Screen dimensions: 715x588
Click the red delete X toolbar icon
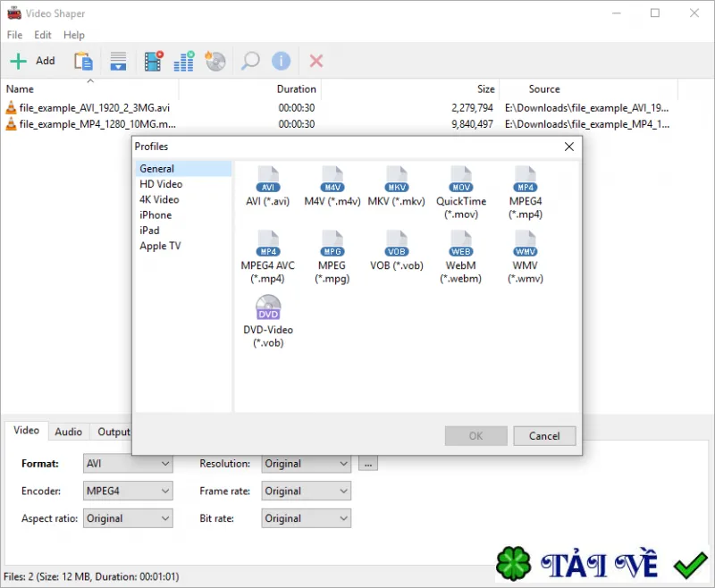point(316,61)
